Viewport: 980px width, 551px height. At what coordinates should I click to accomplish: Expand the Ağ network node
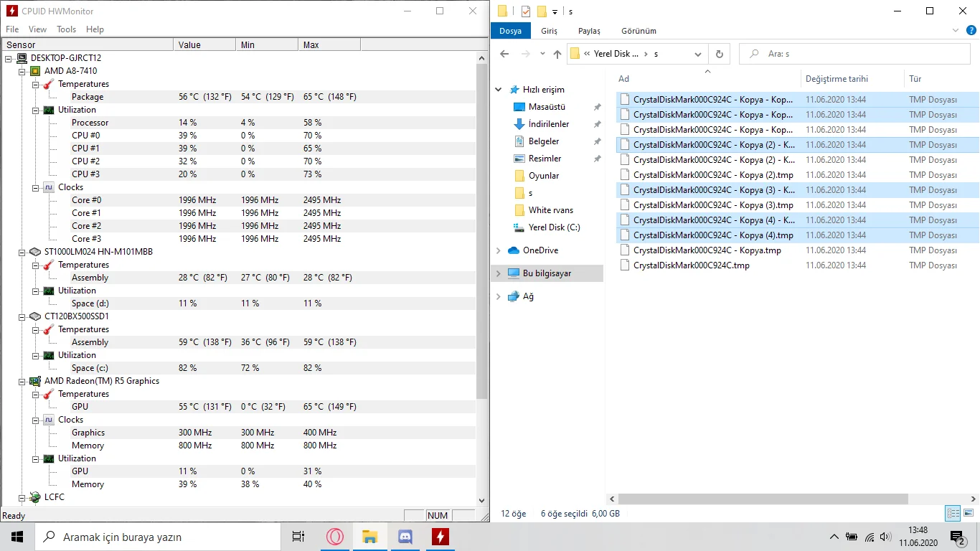(499, 296)
